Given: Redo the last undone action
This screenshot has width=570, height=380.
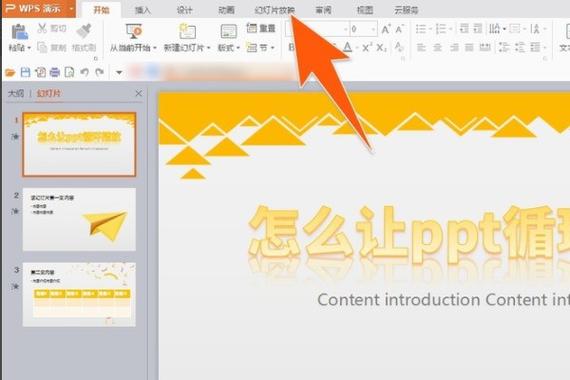Looking at the screenshot, I should [x=99, y=72].
